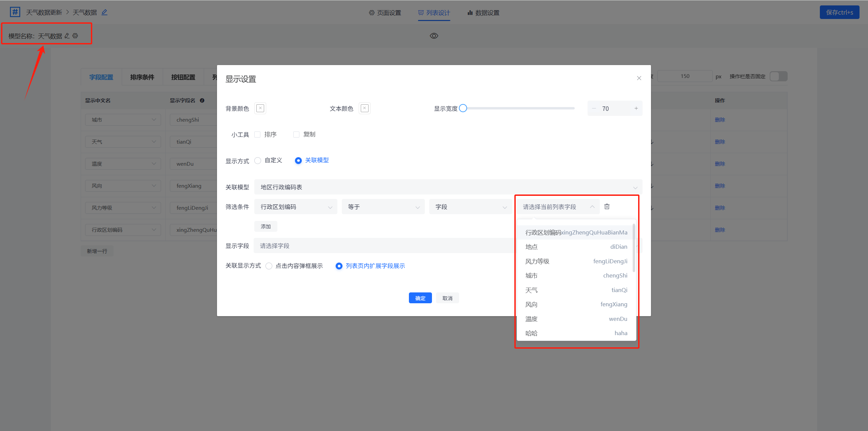Click the 显示宽度 slider handle
868x431 pixels.
[463, 108]
